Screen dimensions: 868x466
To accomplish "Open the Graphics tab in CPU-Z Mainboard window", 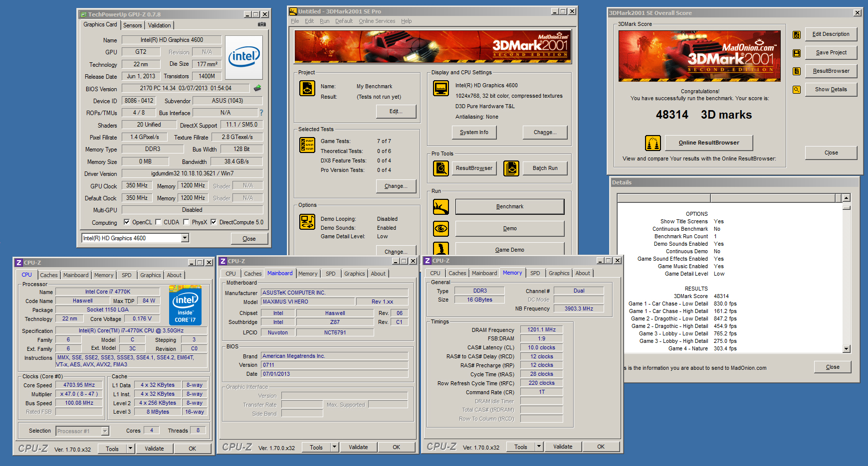I will coord(355,274).
